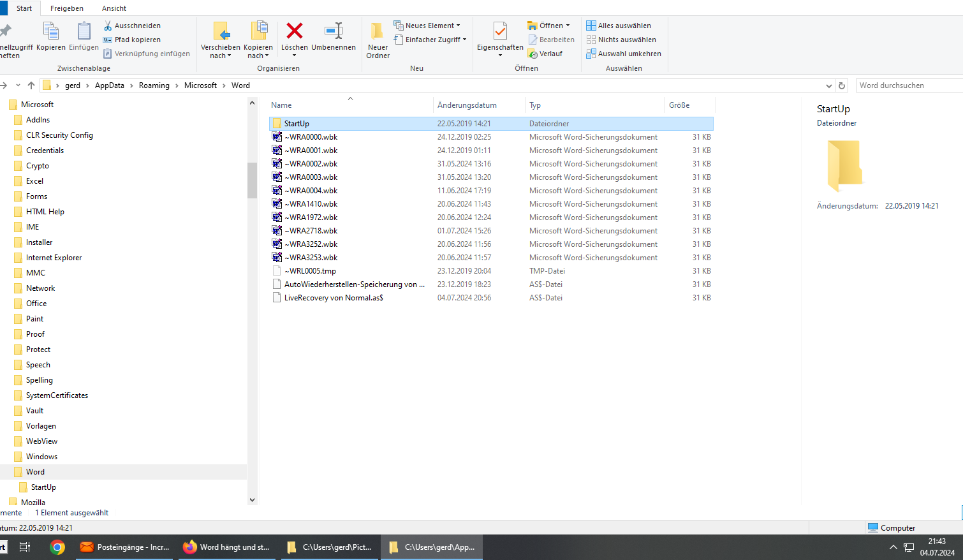Select the StartUp folder row
This screenshot has width=963, height=560.
[x=491, y=124]
